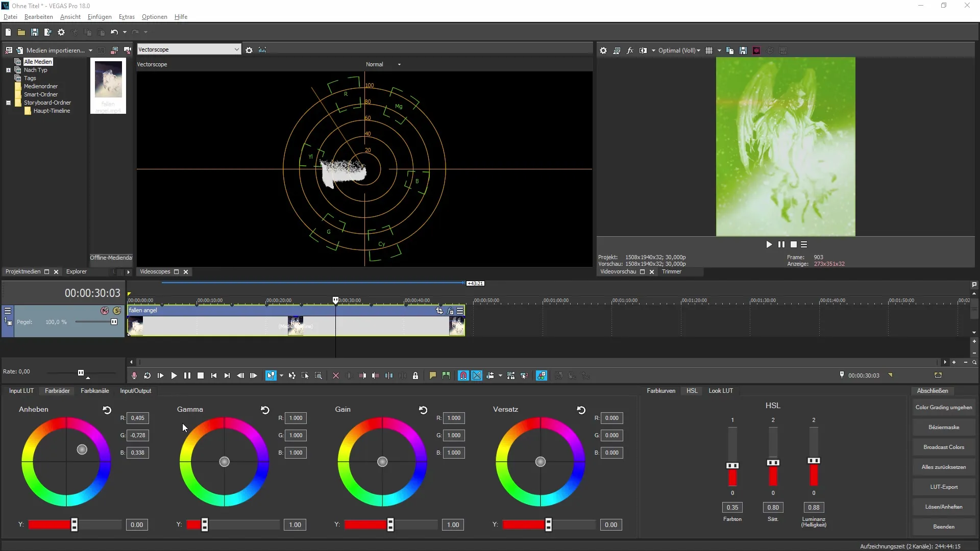Switch to the Farbkanäle tab
980x551 pixels.
94,391
